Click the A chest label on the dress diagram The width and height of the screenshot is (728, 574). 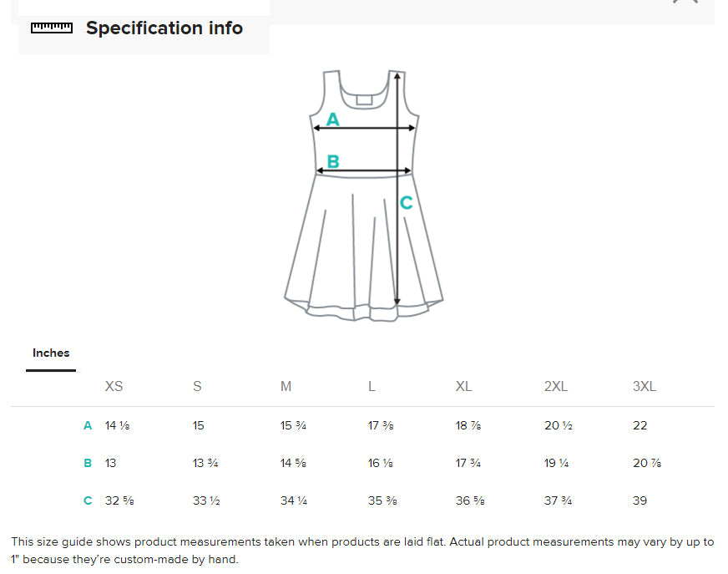[333, 120]
